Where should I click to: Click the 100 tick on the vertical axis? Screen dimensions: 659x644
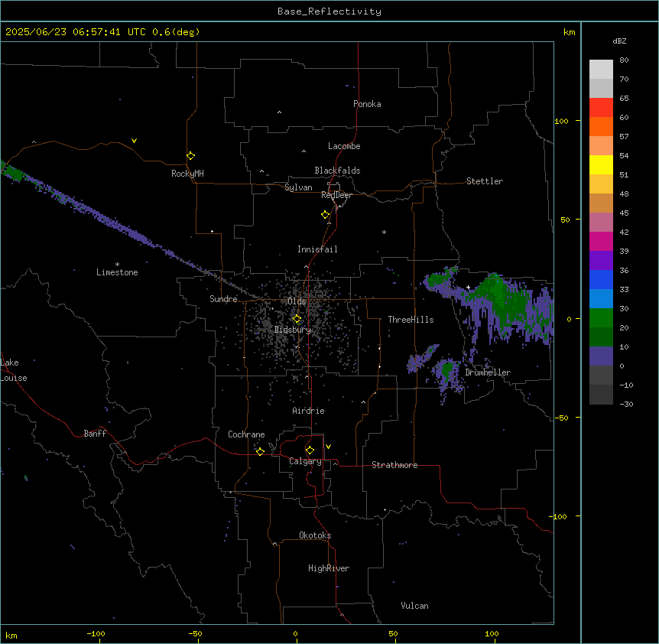(561, 121)
